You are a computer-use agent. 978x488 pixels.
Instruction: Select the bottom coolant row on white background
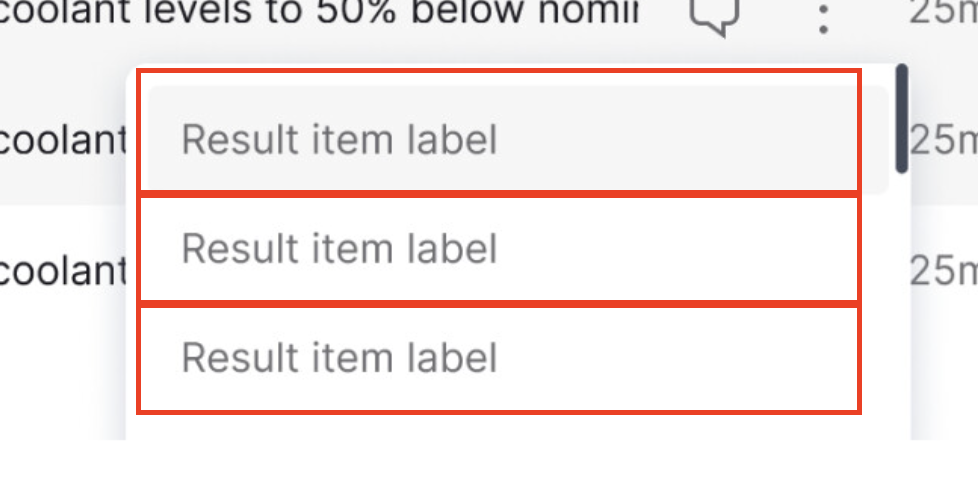point(62,272)
